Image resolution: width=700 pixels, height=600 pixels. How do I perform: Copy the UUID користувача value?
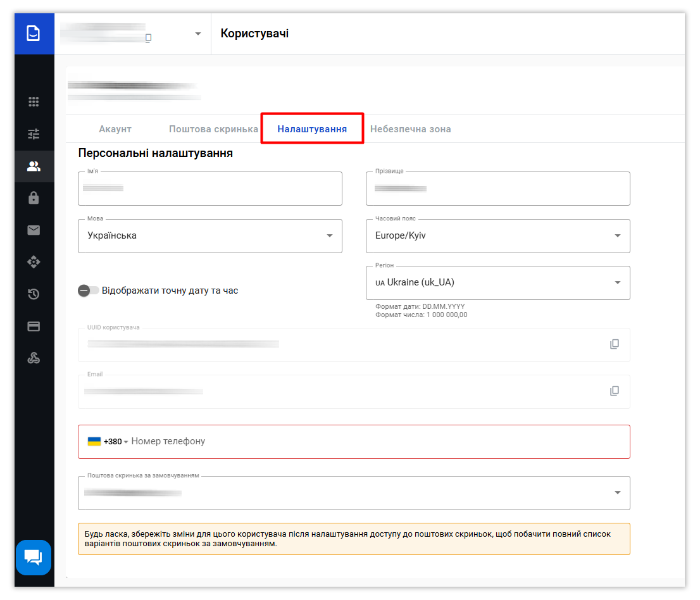click(x=614, y=344)
